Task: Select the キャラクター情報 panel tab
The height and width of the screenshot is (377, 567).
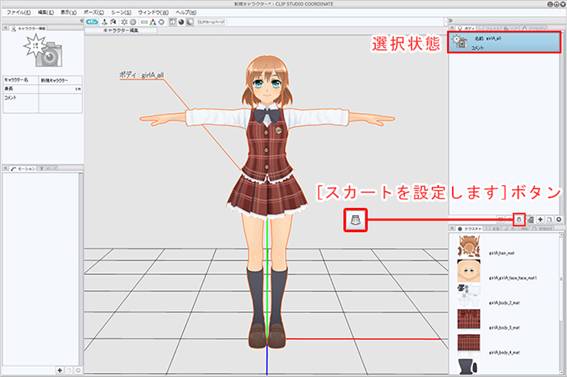Action: (x=28, y=28)
